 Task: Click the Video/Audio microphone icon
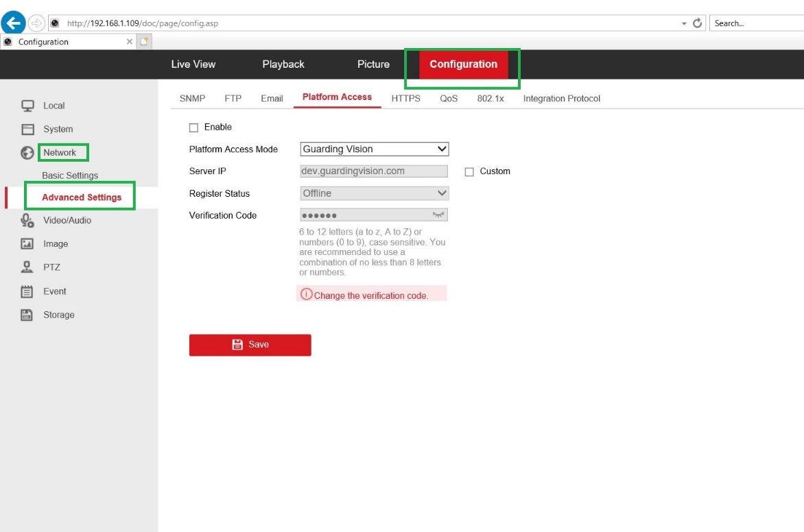click(x=27, y=220)
